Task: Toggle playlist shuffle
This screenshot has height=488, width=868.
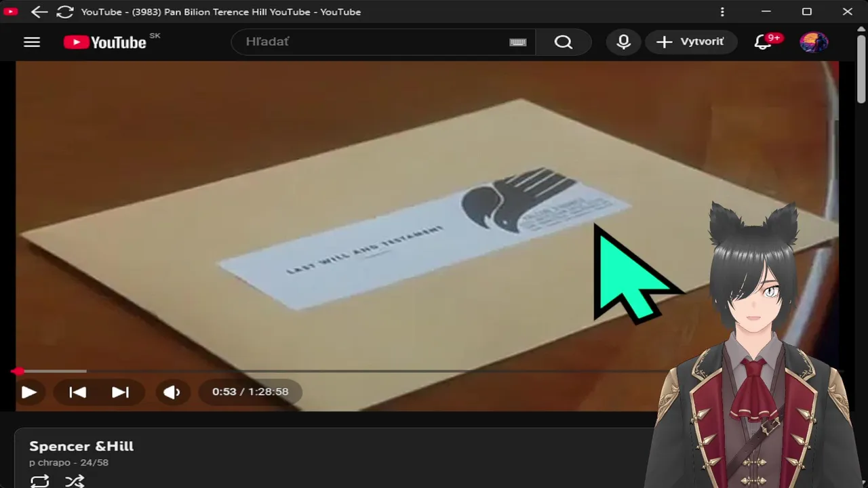Action: point(75,481)
